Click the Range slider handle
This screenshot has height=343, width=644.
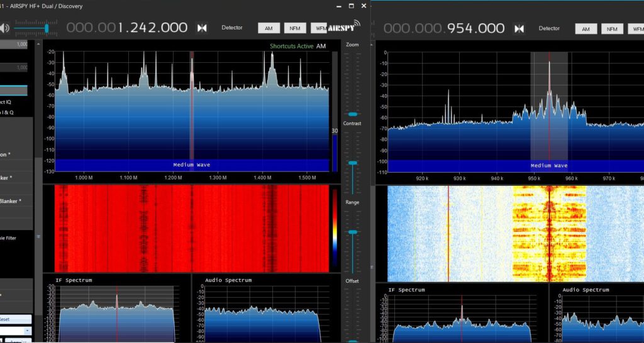pyautogui.click(x=353, y=232)
